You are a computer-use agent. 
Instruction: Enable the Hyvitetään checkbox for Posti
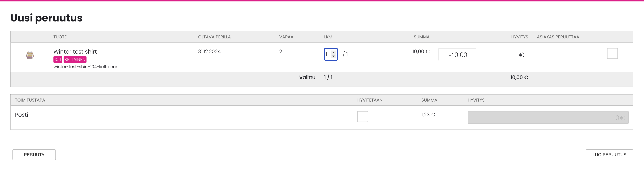[362, 117]
